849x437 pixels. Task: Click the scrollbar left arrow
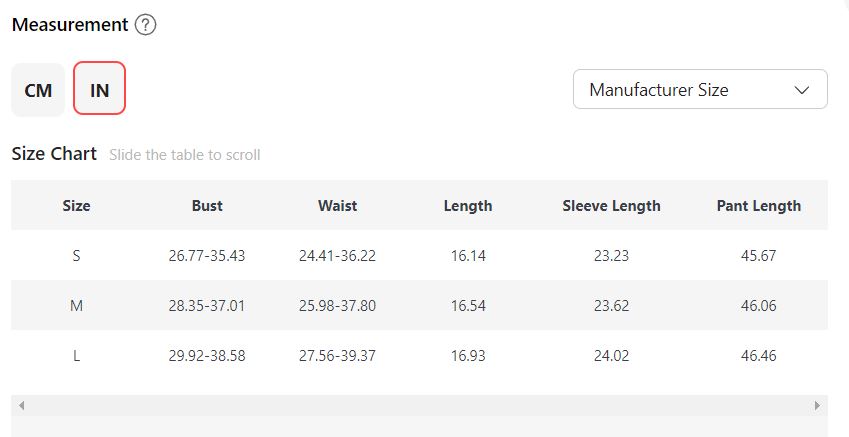point(21,405)
